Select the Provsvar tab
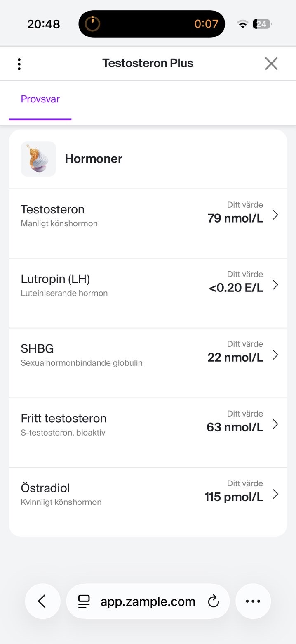This screenshot has width=296, height=644. point(40,99)
